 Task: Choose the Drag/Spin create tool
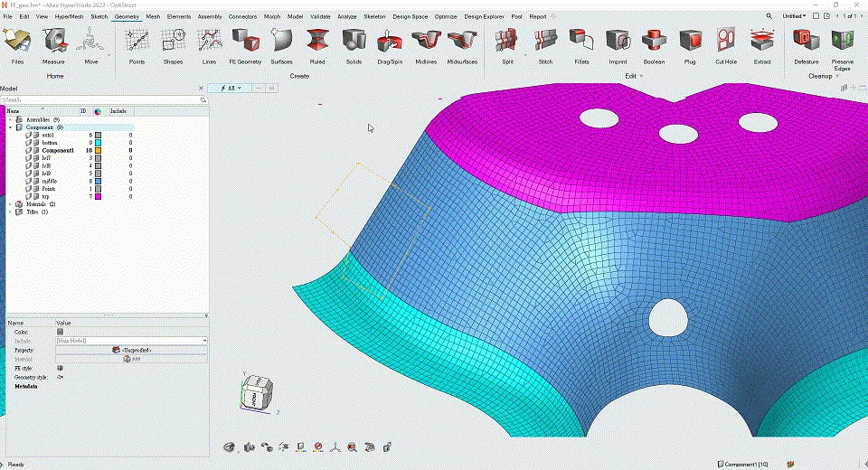point(390,42)
